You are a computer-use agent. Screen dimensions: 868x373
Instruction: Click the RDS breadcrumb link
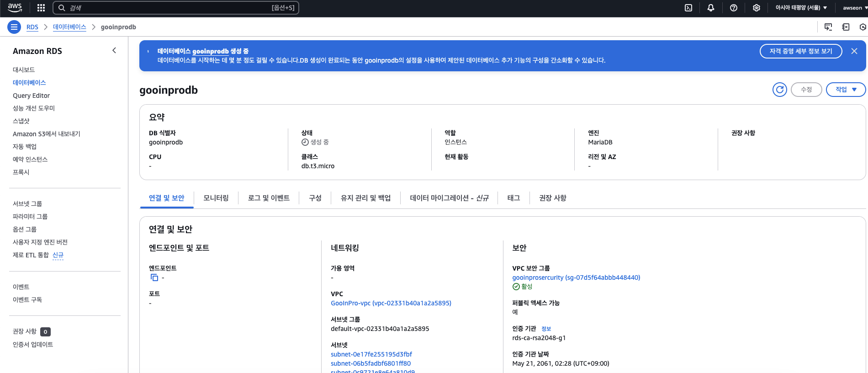32,27
